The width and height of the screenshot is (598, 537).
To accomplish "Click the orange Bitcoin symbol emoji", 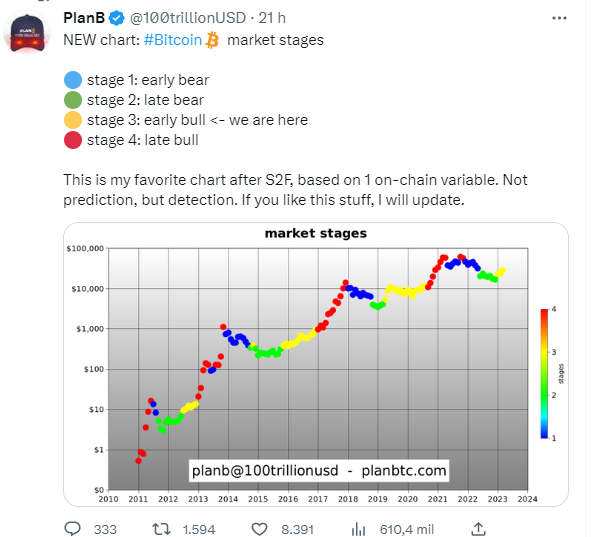I will (212, 40).
